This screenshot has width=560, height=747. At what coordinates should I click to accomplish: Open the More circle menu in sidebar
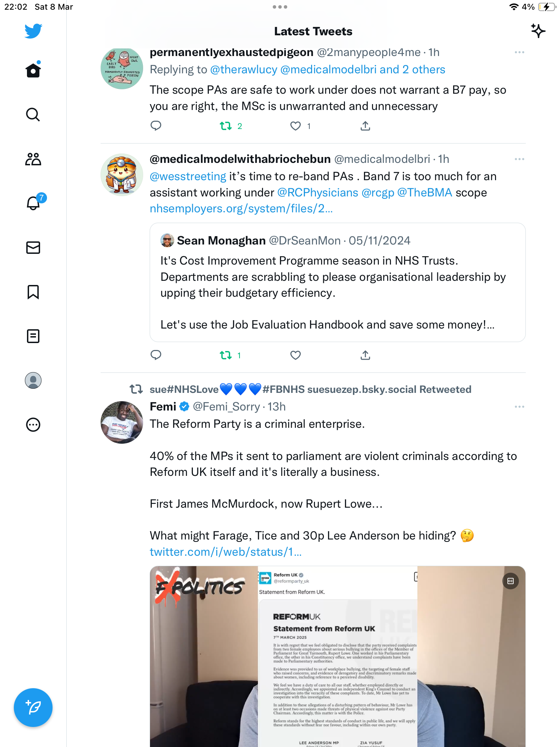pyautogui.click(x=33, y=425)
